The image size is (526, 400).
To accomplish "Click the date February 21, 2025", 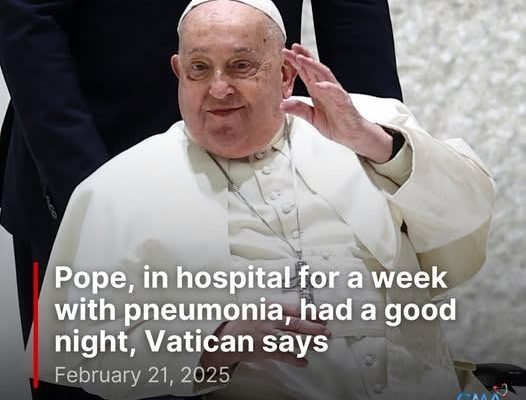I will coord(142,375).
